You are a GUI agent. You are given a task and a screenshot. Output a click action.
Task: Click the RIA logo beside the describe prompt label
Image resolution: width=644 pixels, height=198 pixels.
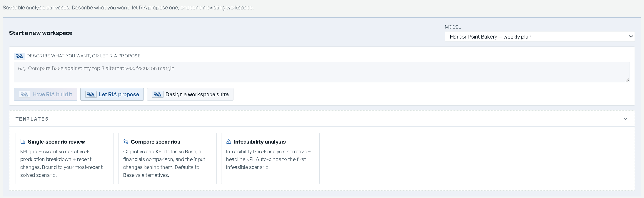(19, 56)
